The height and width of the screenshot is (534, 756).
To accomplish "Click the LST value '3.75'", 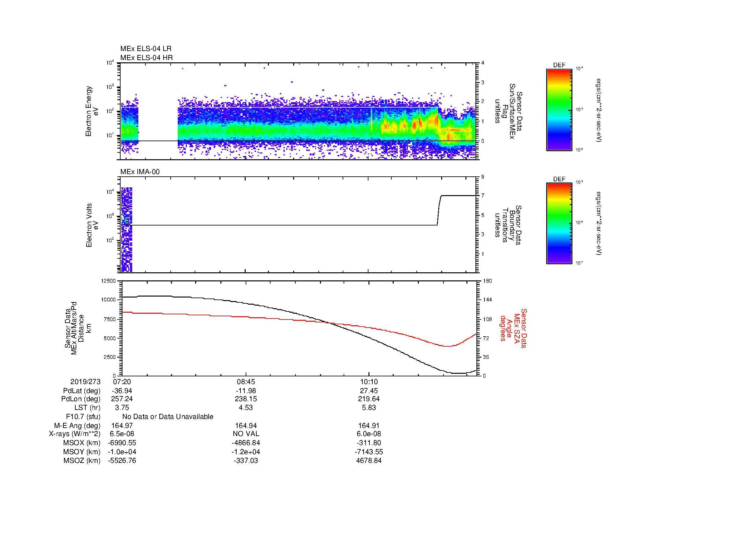I will tap(122, 408).
